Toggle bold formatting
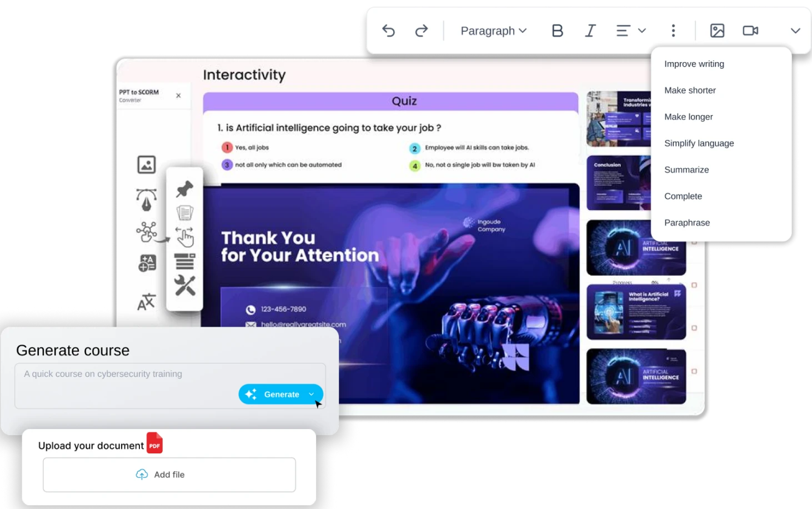 point(557,31)
